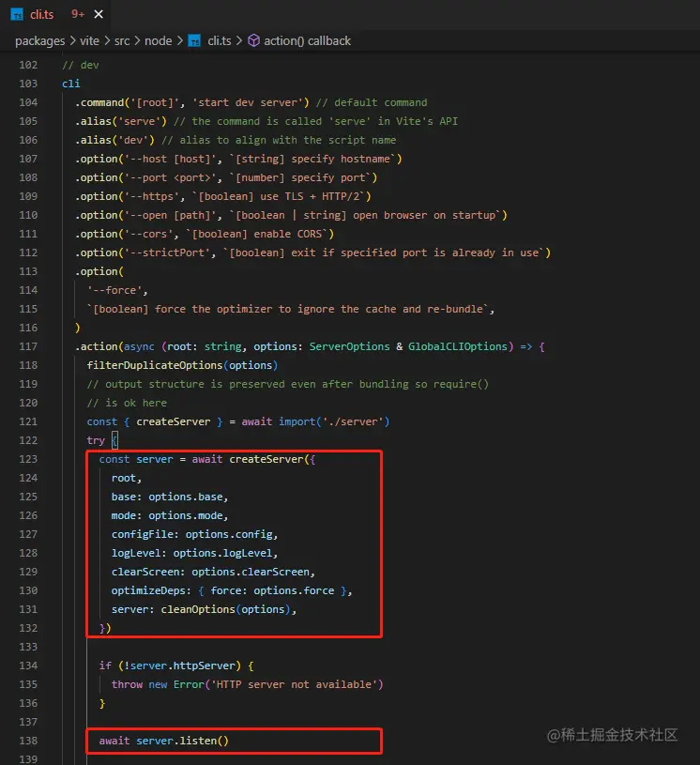This screenshot has height=765, width=700.
Task: Open 'src' breadcrumb segment
Action: pyautogui.click(x=122, y=41)
